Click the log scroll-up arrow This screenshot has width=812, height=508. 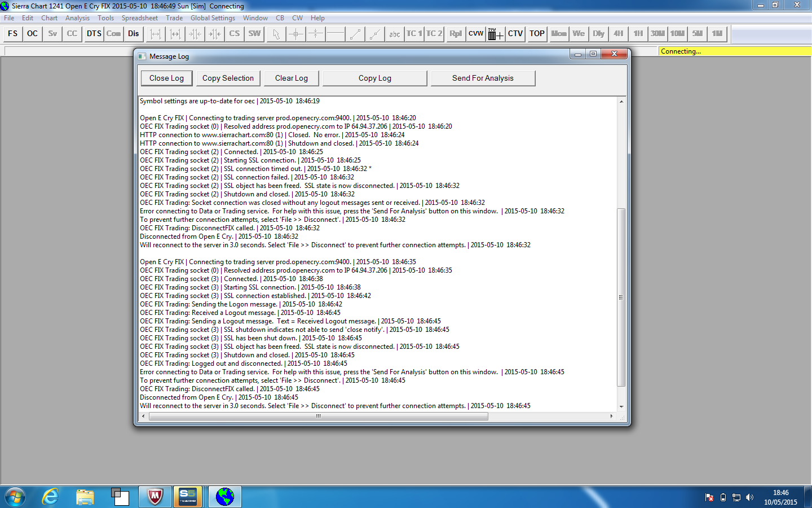[x=621, y=102]
